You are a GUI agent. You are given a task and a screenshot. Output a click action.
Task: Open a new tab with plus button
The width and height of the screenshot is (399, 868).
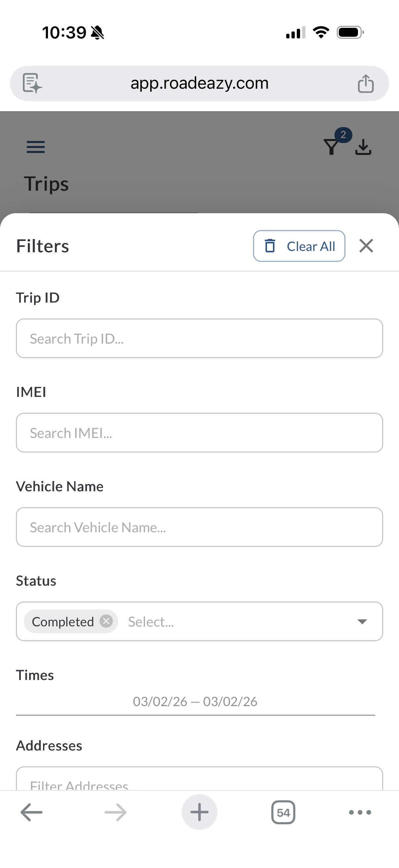[199, 812]
